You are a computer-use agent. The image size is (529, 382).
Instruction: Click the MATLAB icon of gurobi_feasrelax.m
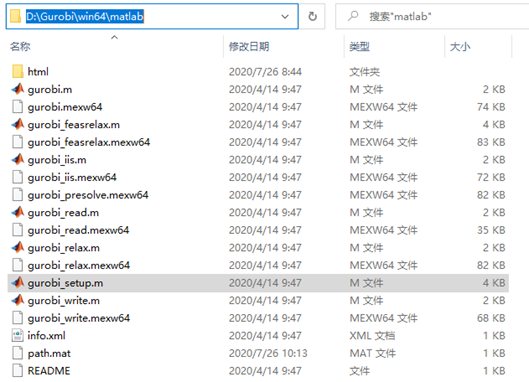pyautogui.click(x=18, y=124)
